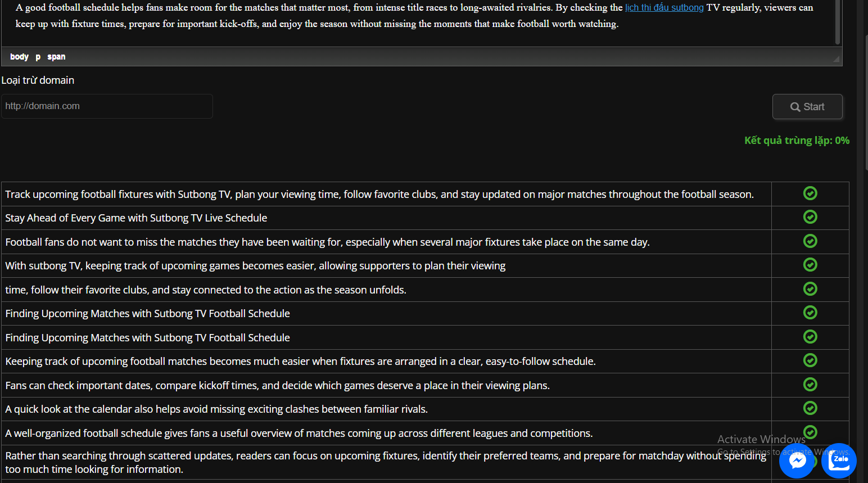
Task: Select 'Fans can check important dates' sentence
Action: (x=277, y=386)
